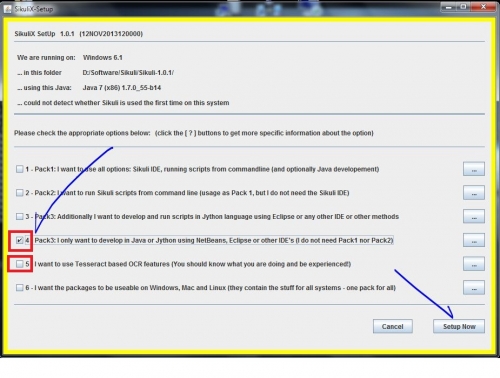Check option 1 Pack1 all options checkbox

coord(20,169)
